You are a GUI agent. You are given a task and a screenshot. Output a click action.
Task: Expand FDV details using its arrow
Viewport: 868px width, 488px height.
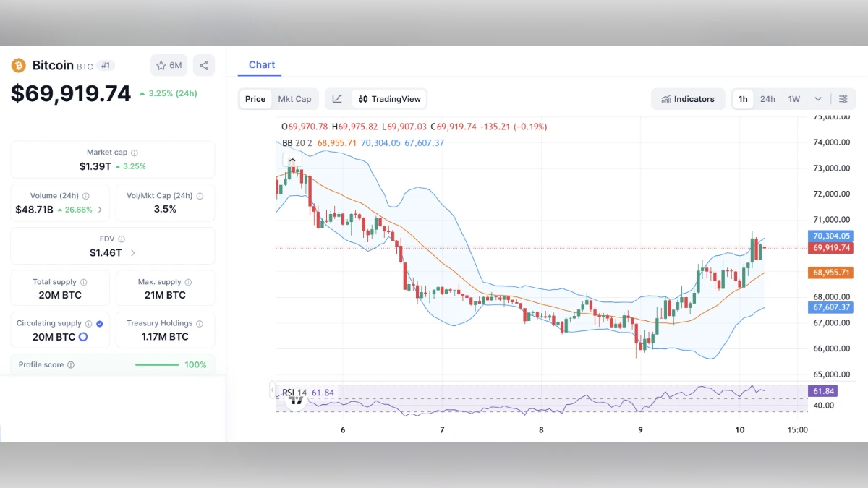132,253
